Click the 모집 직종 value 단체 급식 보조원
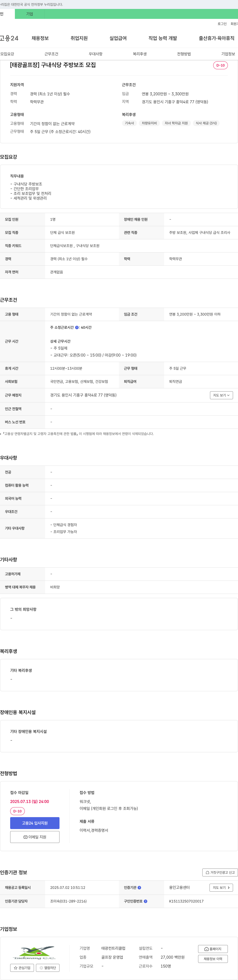Image resolution: width=238 pixels, height=980 pixels. tap(62, 232)
